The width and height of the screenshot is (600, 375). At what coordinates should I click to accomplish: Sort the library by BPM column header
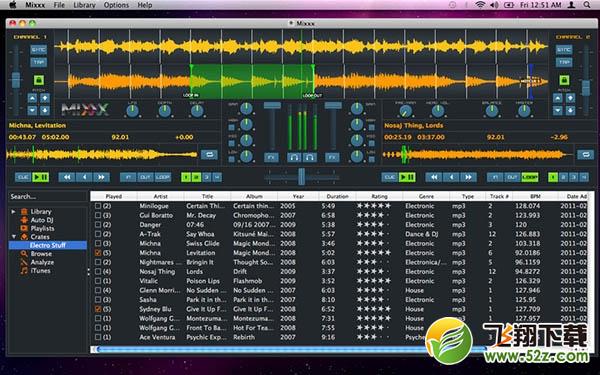click(x=535, y=196)
